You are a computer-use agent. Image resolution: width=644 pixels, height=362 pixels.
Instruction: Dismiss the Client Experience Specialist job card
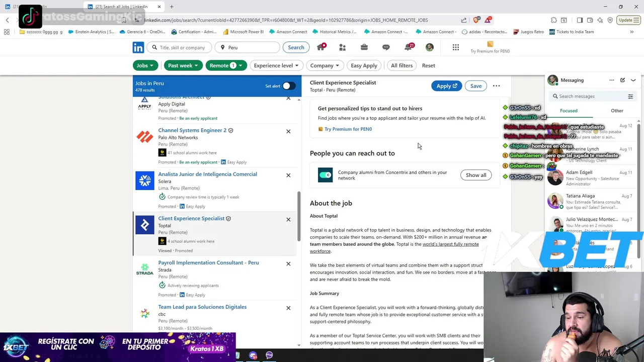[x=288, y=219]
